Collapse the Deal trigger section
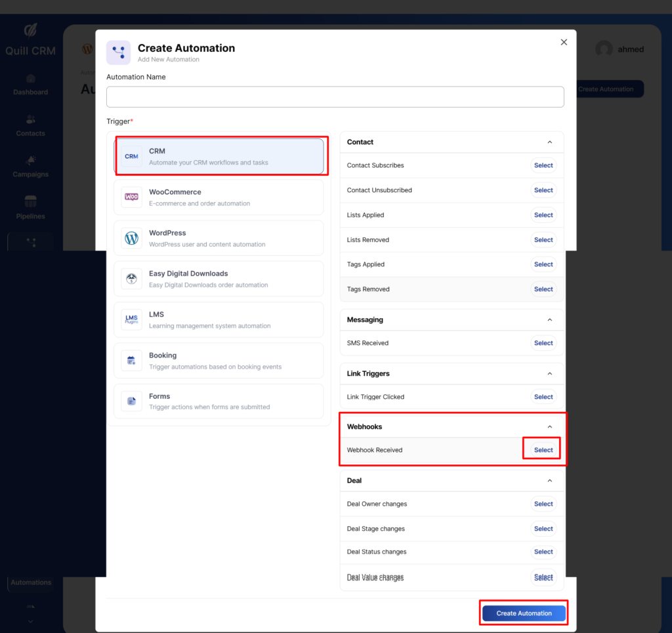 (x=550, y=480)
